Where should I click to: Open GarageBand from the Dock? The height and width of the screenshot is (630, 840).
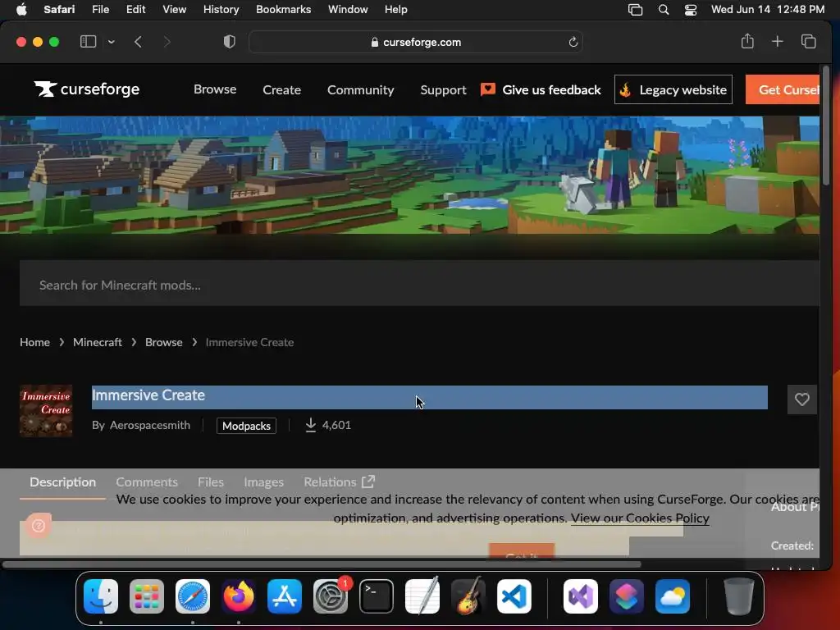[468, 596]
